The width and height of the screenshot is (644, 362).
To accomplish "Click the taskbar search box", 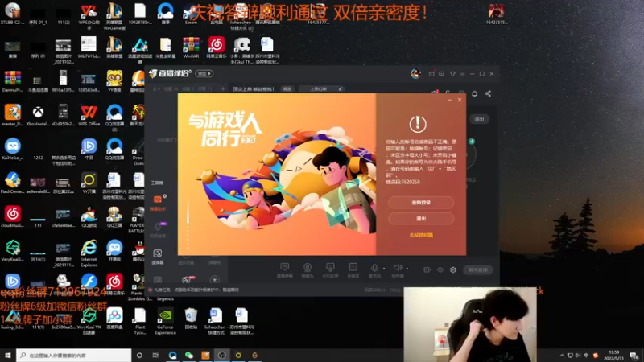I will click(74, 356).
